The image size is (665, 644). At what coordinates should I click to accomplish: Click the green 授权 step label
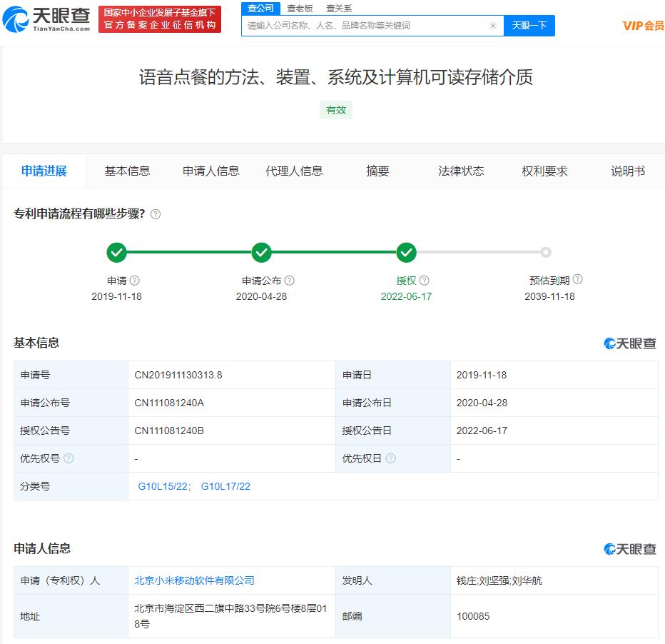coord(406,281)
